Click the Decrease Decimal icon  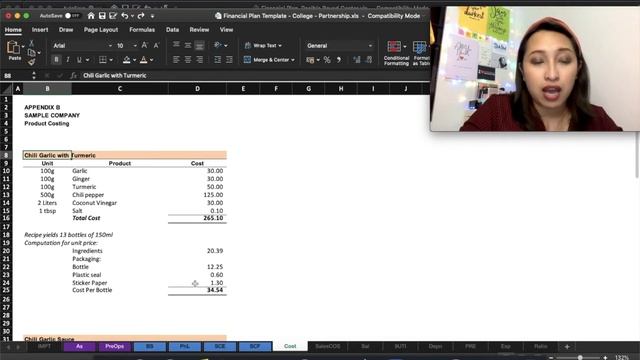click(x=369, y=60)
